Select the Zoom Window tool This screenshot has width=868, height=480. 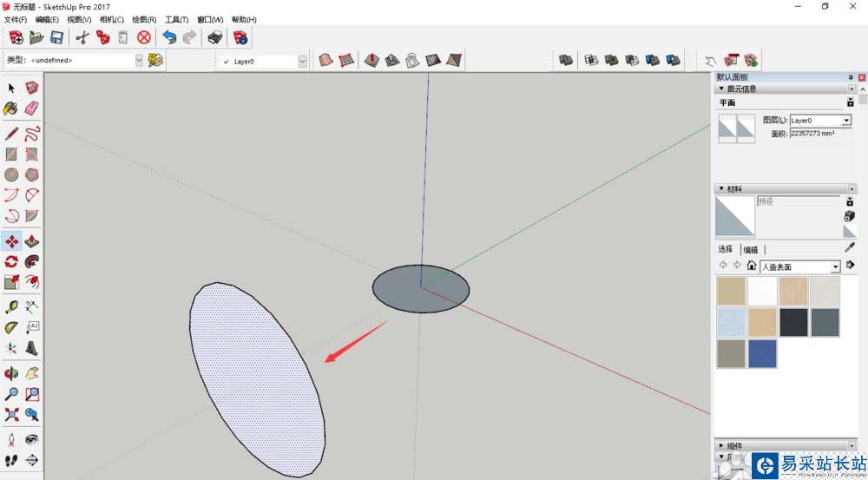tap(32, 394)
